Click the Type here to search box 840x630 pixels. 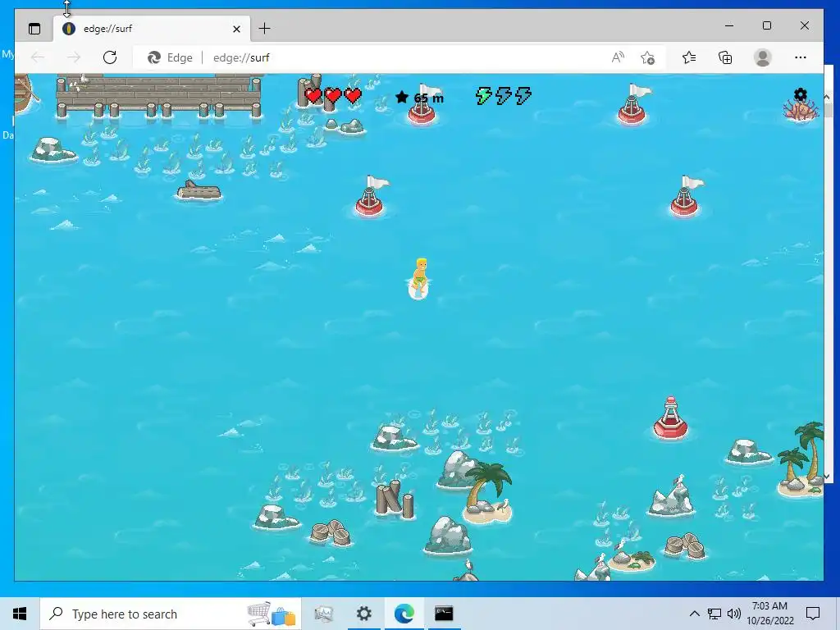click(x=171, y=614)
